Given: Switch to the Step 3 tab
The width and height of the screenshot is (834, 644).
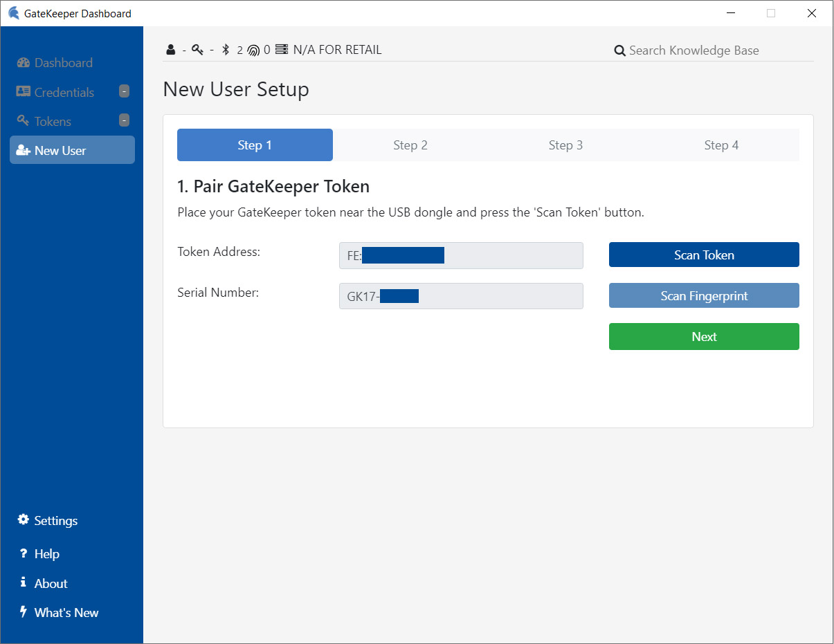Looking at the screenshot, I should [565, 145].
